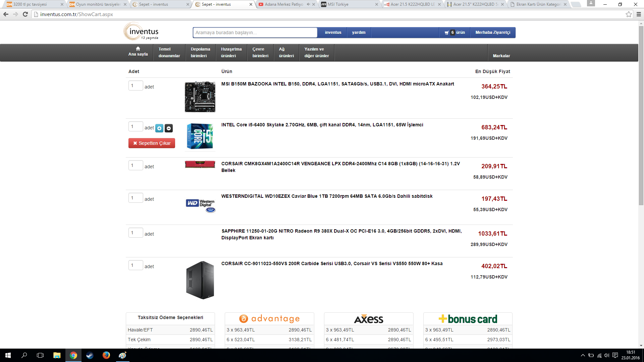Expand the Depolama birimleri category menu
The width and height of the screenshot is (644, 362).
coord(200,53)
